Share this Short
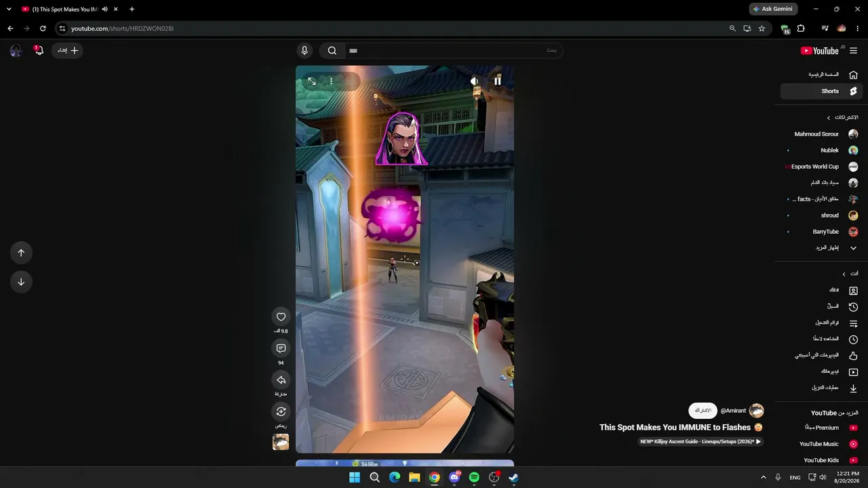The height and width of the screenshot is (488, 868). [x=281, y=380]
